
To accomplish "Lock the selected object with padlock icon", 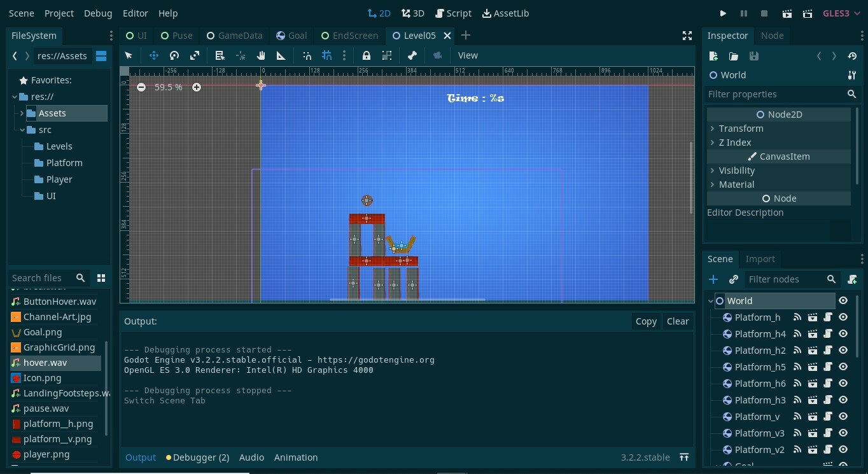I will (x=366, y=55).
